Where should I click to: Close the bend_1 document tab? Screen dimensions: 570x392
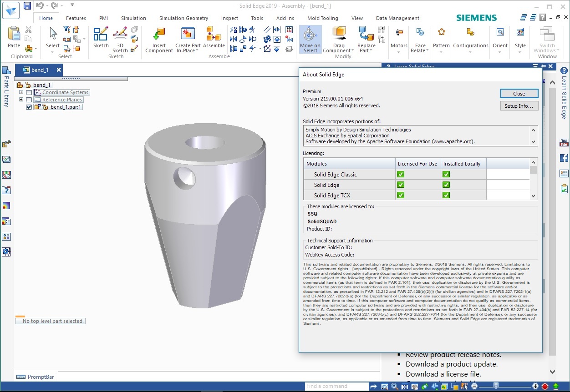[x=58, y=70]
